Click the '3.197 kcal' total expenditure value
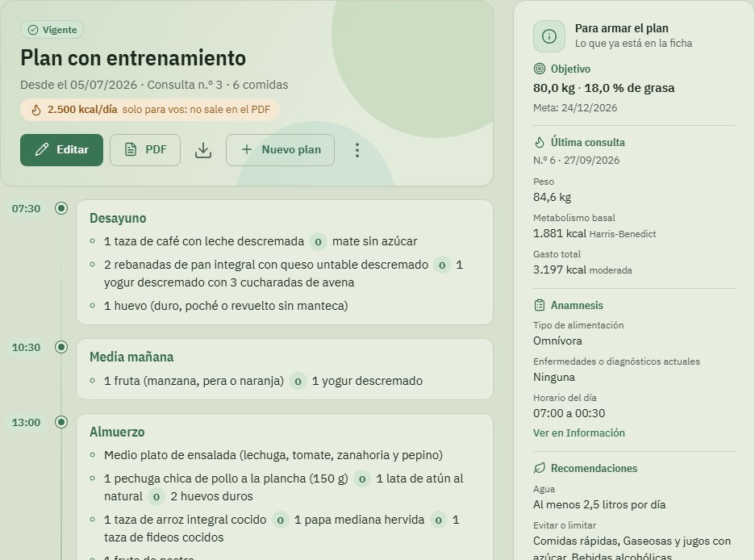 pyautogui.click(x=560, y=270)
